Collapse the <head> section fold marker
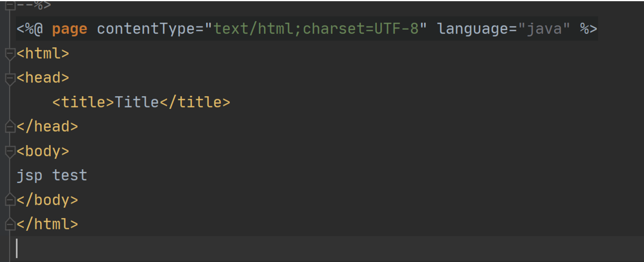644x262 pixels. tap(10, 78)
